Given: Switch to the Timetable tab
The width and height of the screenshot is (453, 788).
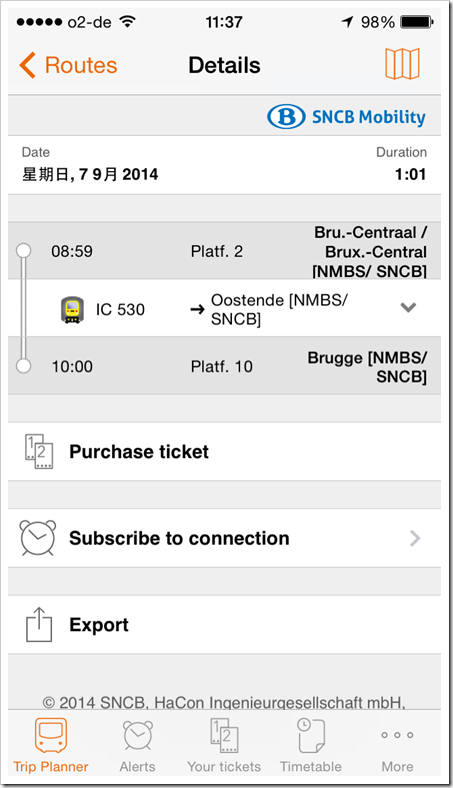Looking at the screenshot, I should tap(311, 746).
